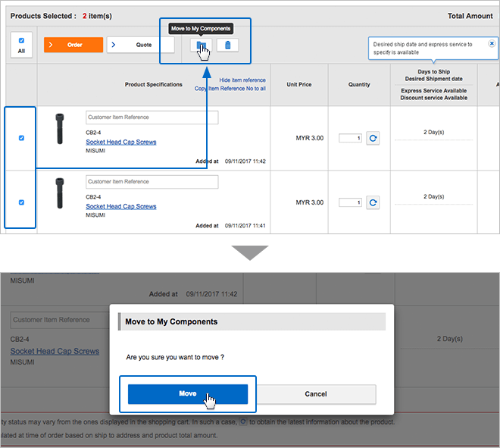Toggle the All items checkbox
Screen dimensions: 500x448
(20, 41)
